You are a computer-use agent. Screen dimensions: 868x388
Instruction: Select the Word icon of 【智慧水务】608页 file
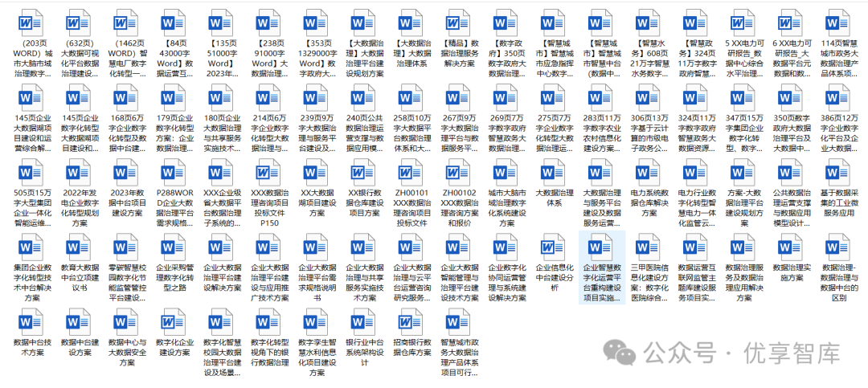pyautogui.click(x=649, y=23)
